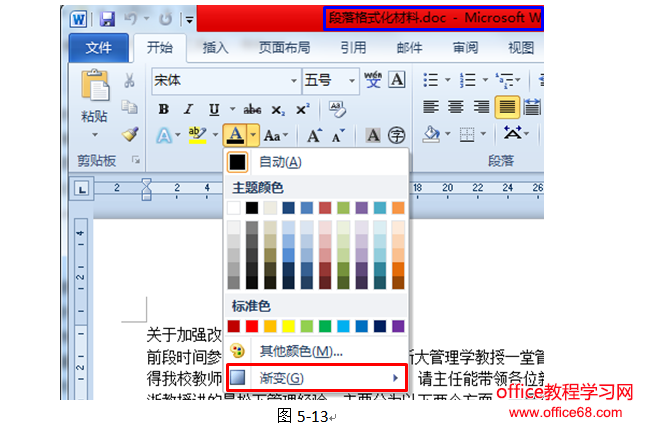This screenshot has width=652, height=429.
Task: Click the multilevel list icon
Action: click(504, 79)
